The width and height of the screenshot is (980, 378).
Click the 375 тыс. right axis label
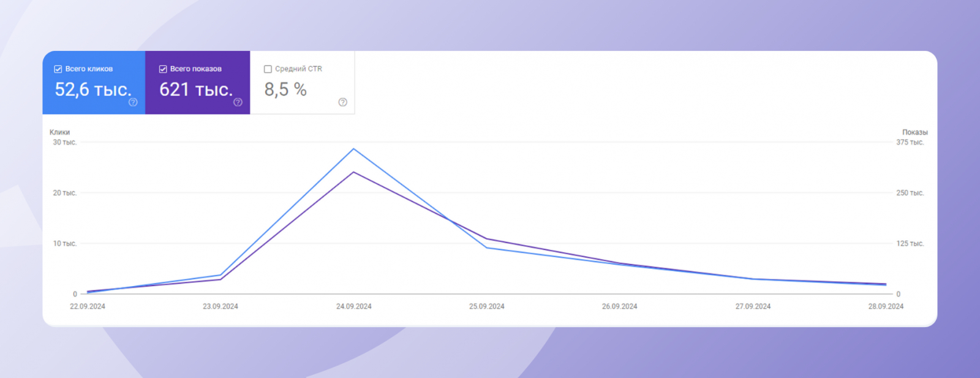coord(910,142)
